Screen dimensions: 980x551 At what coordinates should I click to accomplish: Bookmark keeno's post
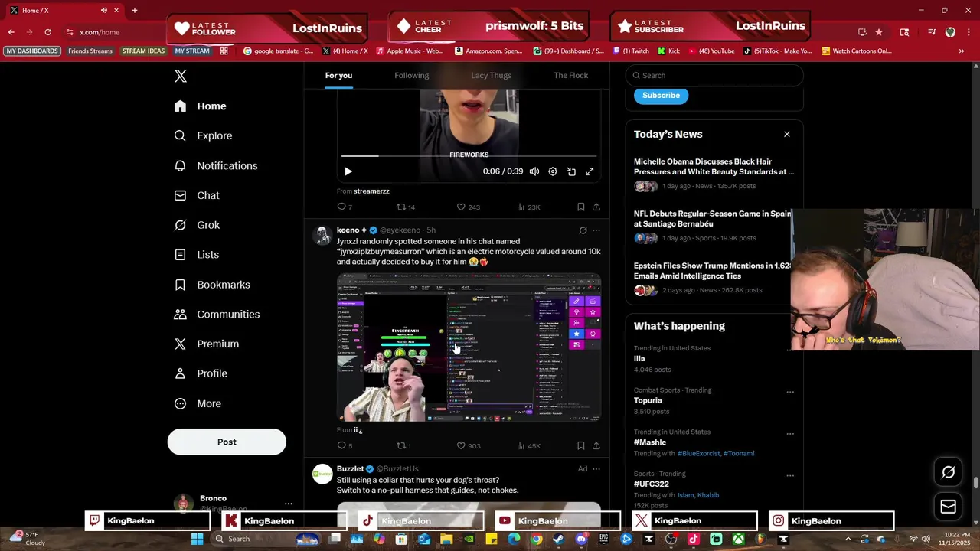tap(580, 445)
